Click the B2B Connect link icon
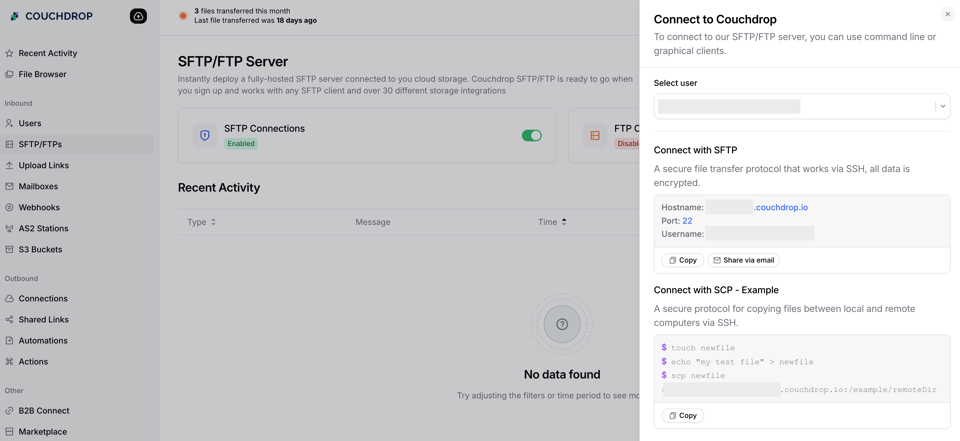Viewport: 960px width, 441px height. click(x=9, y=411)
